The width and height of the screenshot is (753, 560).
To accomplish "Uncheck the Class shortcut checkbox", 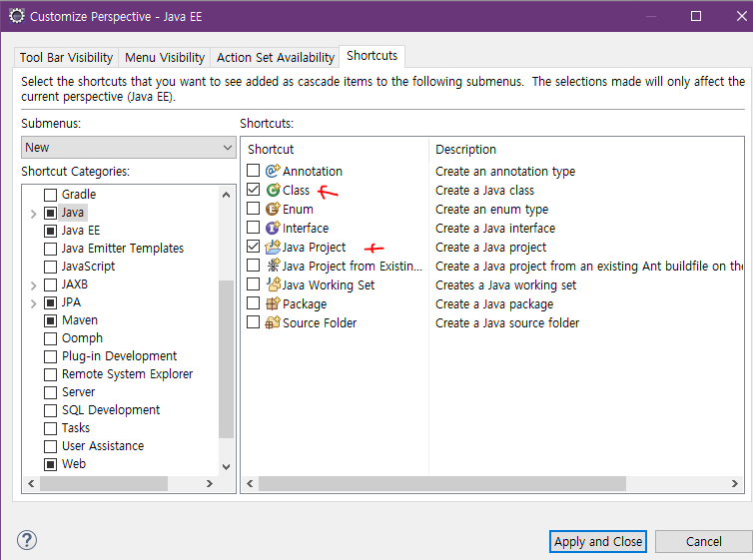I will coord(253,190).
